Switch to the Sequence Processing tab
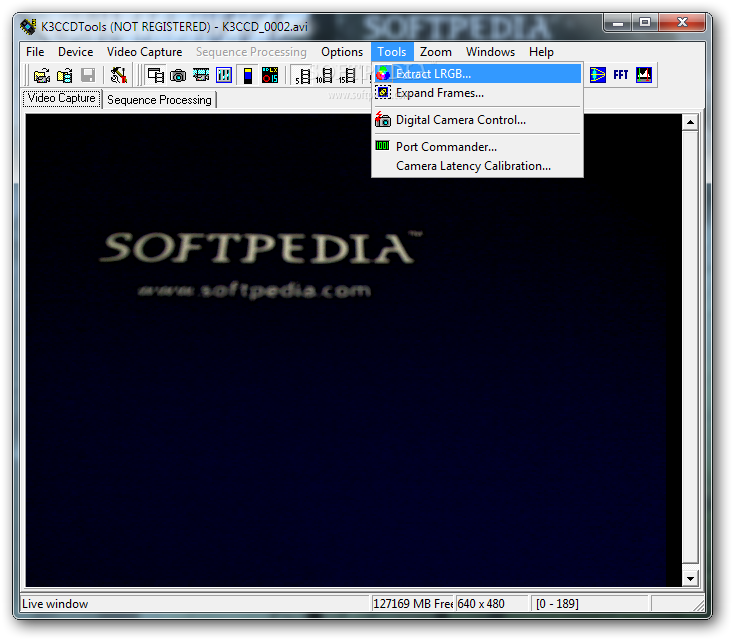 click(159, 100)
